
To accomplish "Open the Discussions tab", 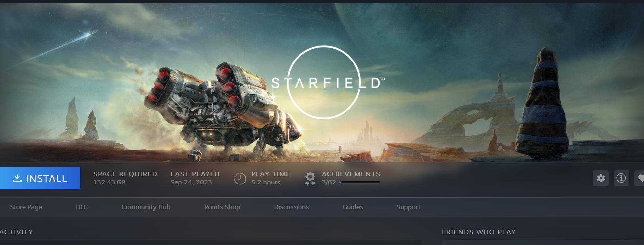I will coord(291,207).
